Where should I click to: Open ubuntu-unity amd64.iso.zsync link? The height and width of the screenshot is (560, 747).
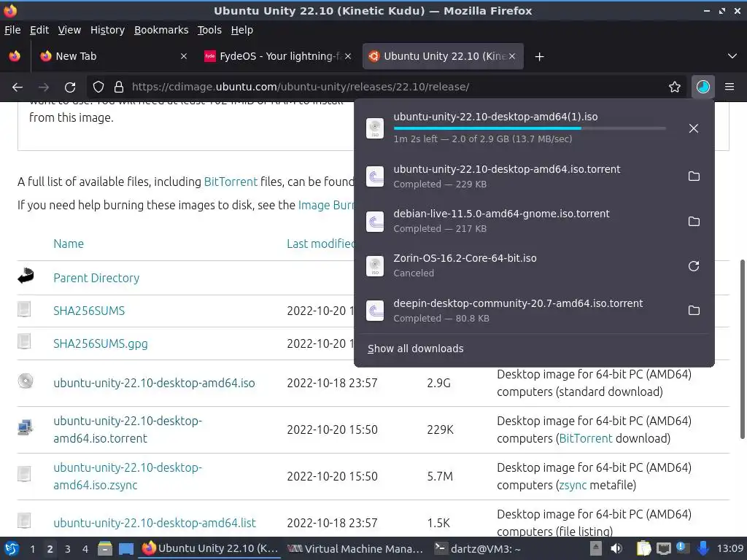point(128,476)
